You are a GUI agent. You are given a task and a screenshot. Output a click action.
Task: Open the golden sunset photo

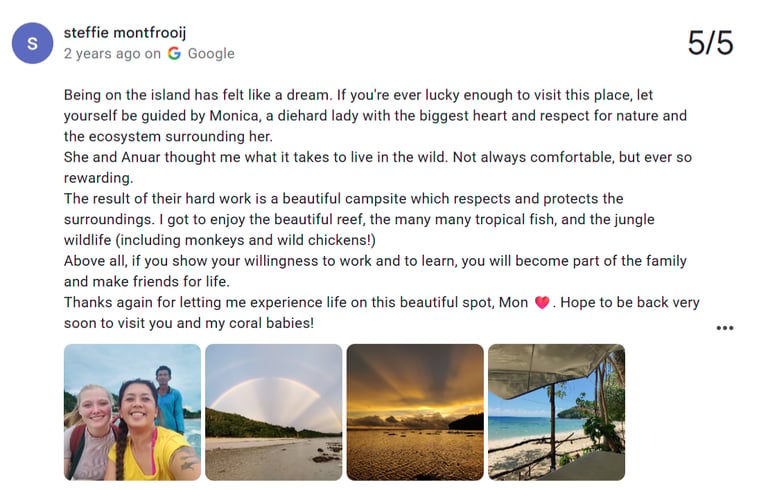click(415, 412)
